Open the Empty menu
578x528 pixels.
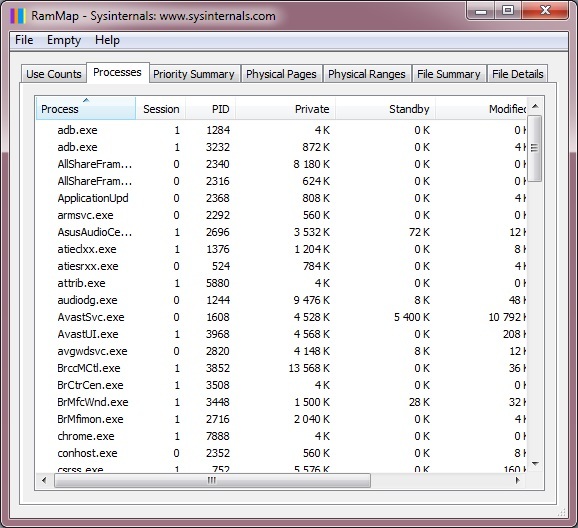[x=64, y=40]
